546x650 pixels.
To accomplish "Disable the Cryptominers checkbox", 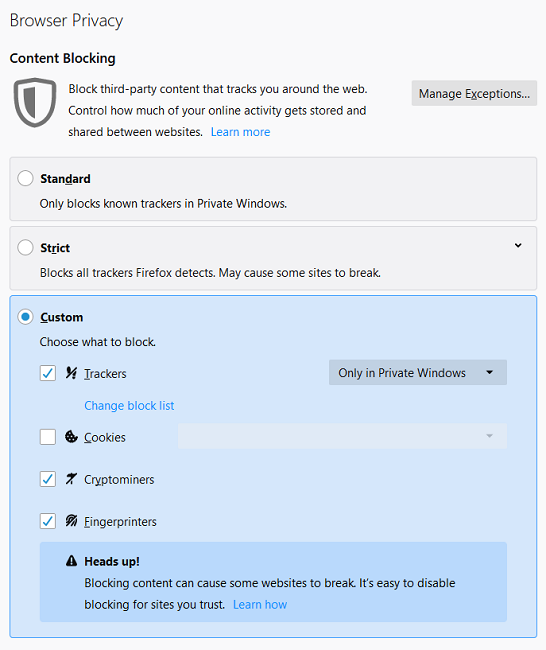I will point(48,479).
